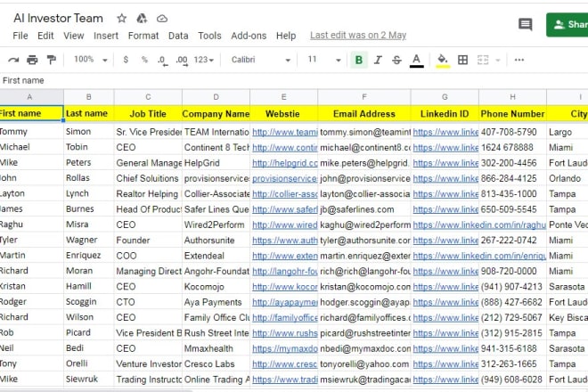Screen dimensions: 588x392
Task: Open the Add-ons menu
Action: 249,36
